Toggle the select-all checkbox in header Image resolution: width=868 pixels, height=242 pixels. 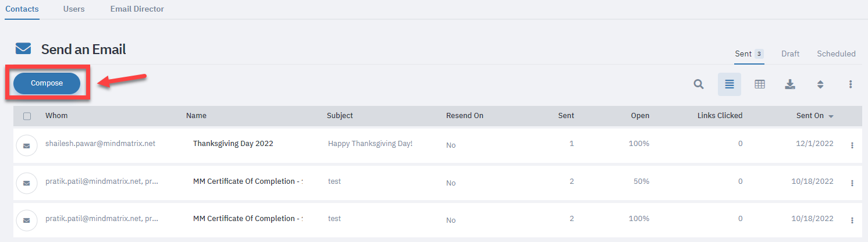click(x=27, y=116)
